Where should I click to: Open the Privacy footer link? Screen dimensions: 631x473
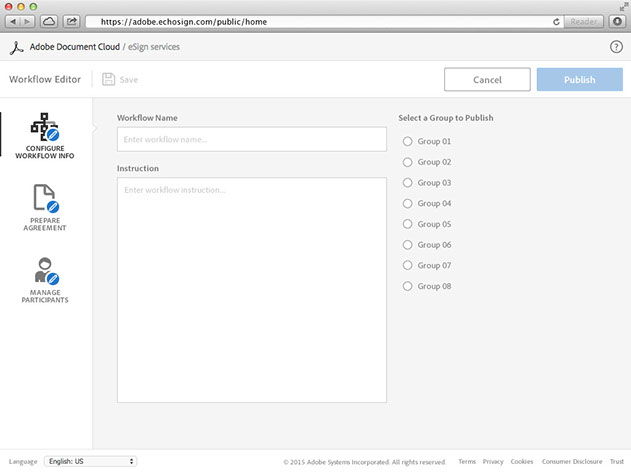[493, 462]
